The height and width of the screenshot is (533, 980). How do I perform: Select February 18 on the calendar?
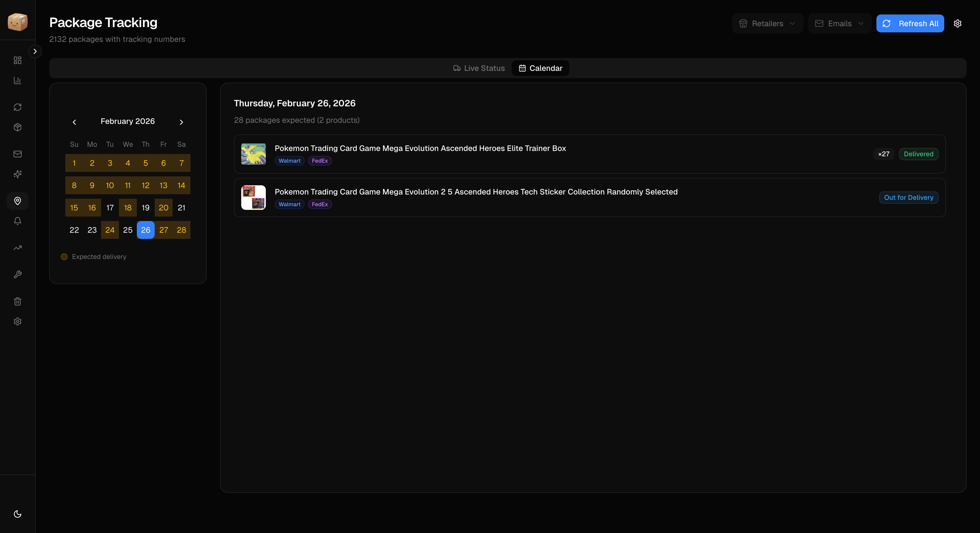pyautogui.click(x=127, y=208)
